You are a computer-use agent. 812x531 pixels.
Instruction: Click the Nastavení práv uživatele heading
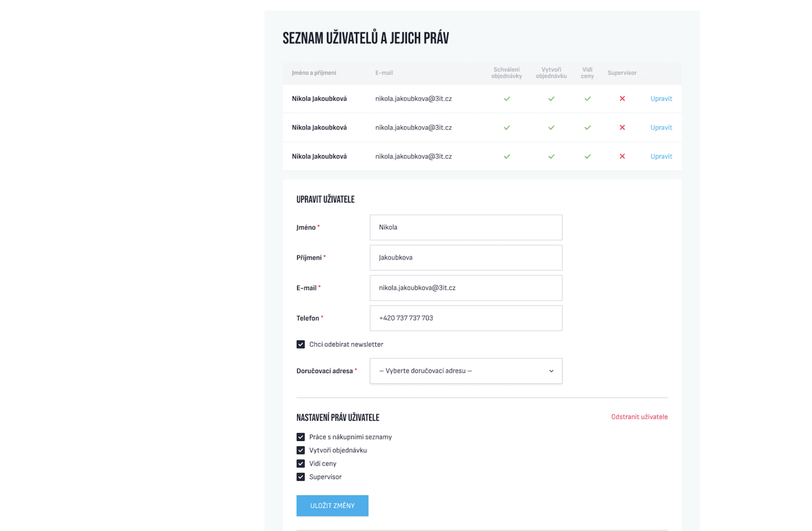tap(337, 418)
